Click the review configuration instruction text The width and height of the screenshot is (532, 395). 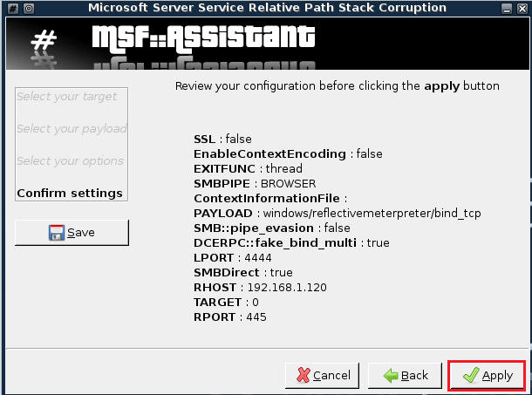(338, 85)
